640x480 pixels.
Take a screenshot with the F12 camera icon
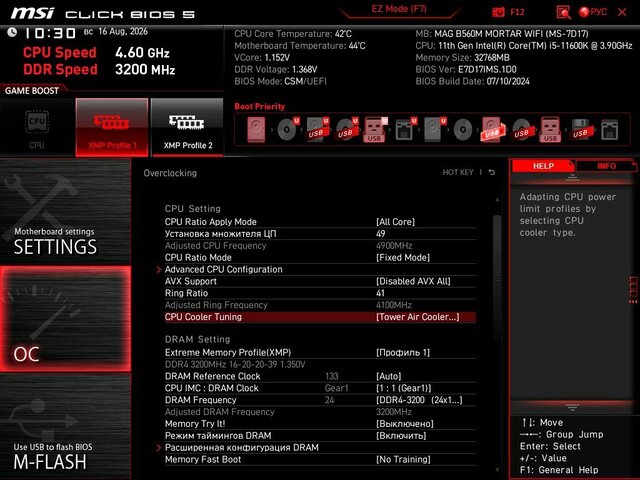[x=498, y=12]
